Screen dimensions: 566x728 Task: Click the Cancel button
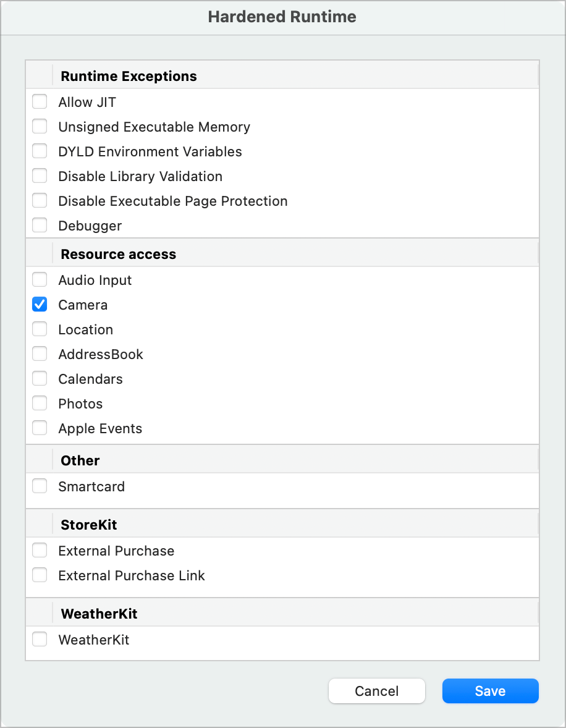click(x=377, y=691)
